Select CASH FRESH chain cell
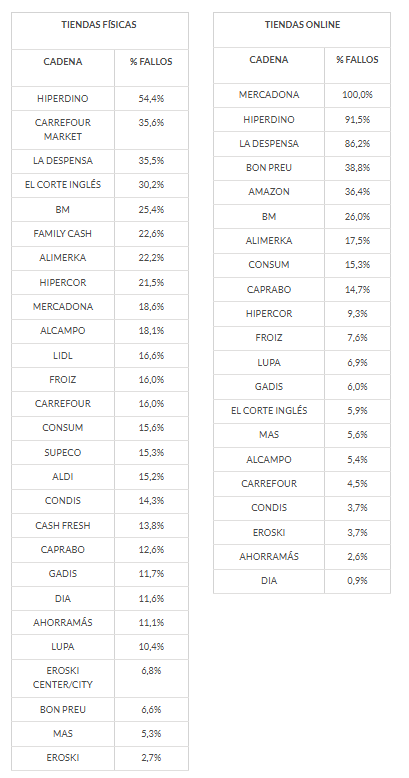 [x=63, y=525]
